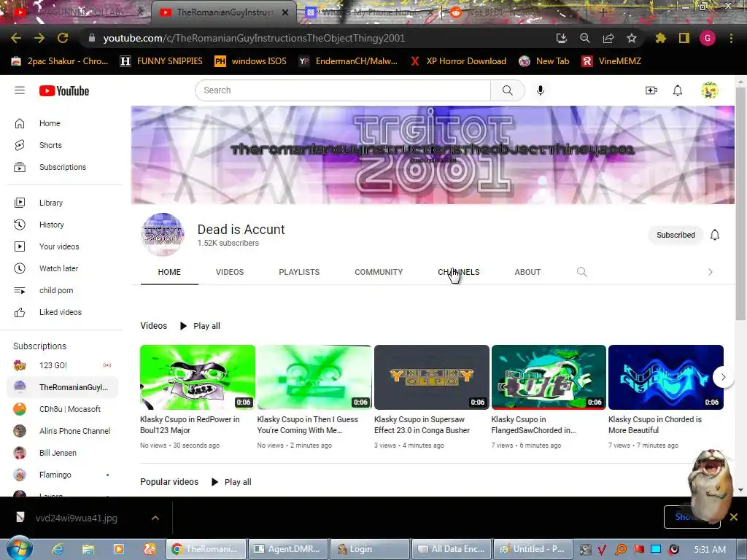Viewport: 747px width, 560px height.
Task: Switch to the VIDEOS tab
Action: pos(230,272)
